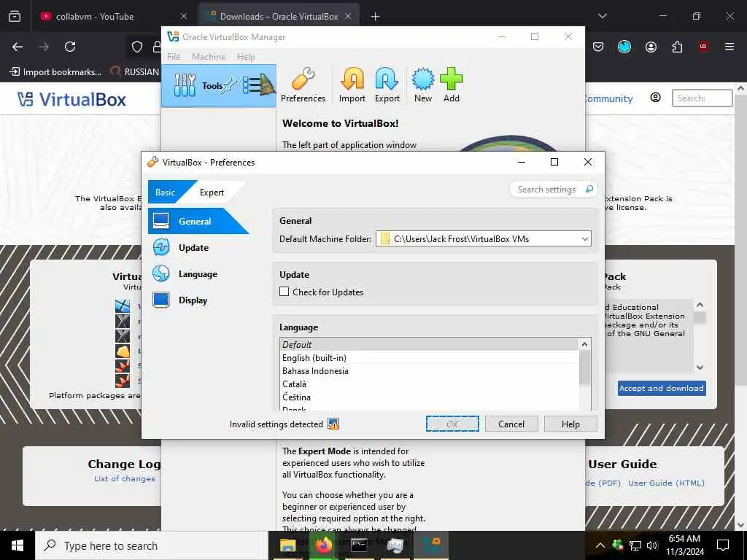Click the Firefox tracking protection shield icon
Viewport: 747px width, 560px height.
(137, 47)
